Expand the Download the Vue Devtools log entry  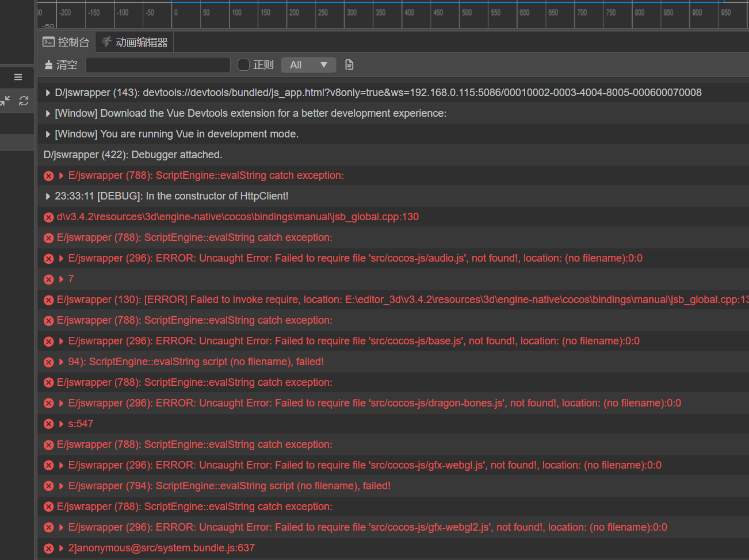click(48, 113)
